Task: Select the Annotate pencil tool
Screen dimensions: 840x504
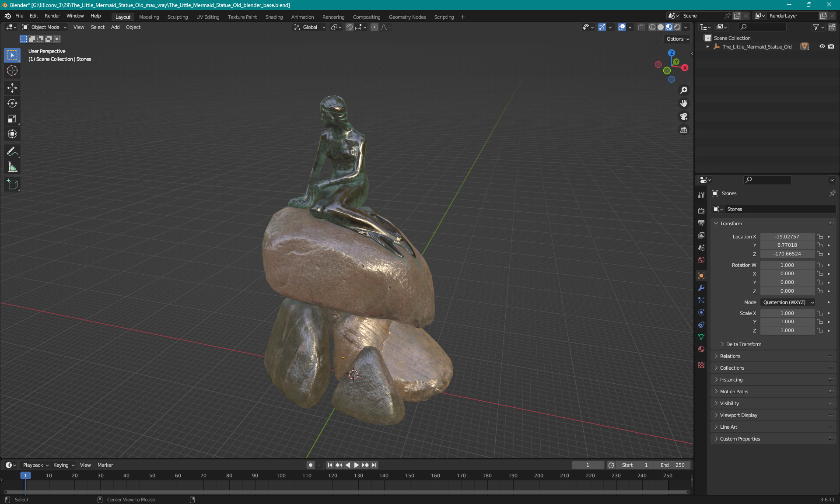Action: coord(12,151)
